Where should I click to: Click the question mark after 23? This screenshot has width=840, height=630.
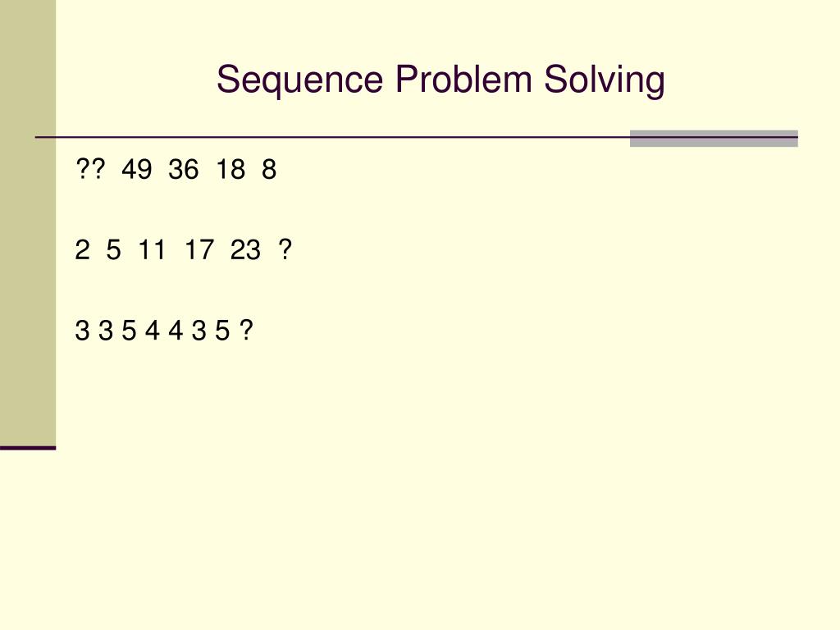coord(285,249)
